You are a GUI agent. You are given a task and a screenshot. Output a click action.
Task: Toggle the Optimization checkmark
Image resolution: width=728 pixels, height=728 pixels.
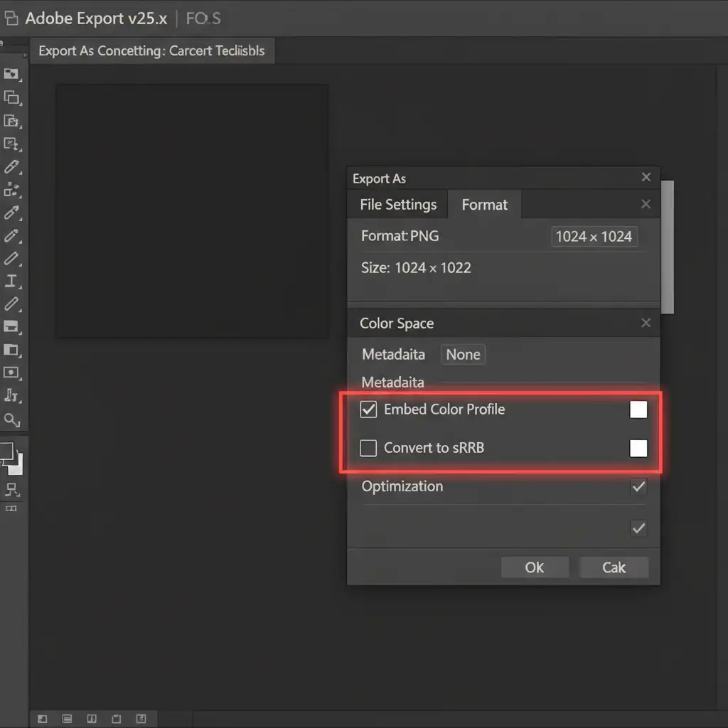[638, 487]
